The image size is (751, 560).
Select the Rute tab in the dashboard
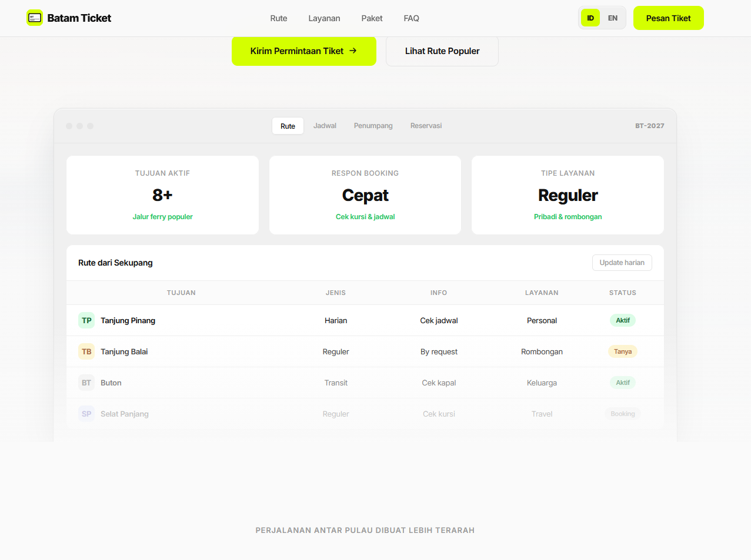pyautogui.click(x=288, y=126)
